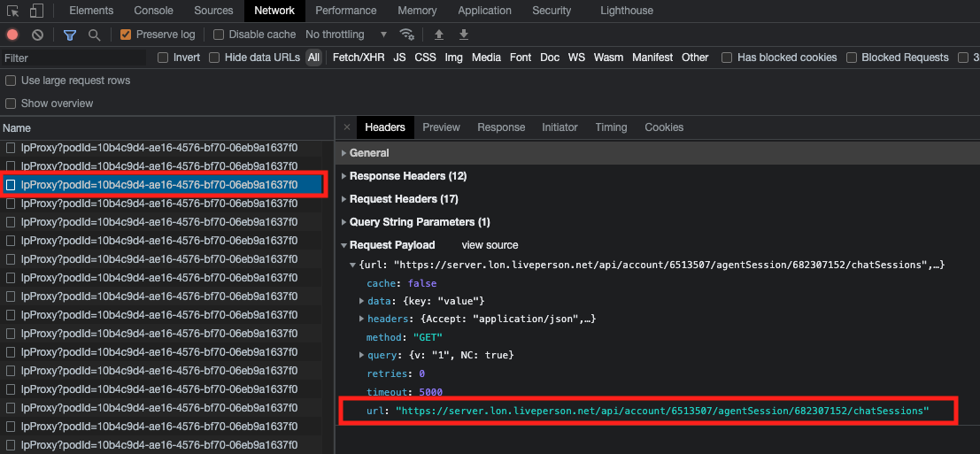Export HAR file download arrow
The image size is (980, 454).
[464, 35]
